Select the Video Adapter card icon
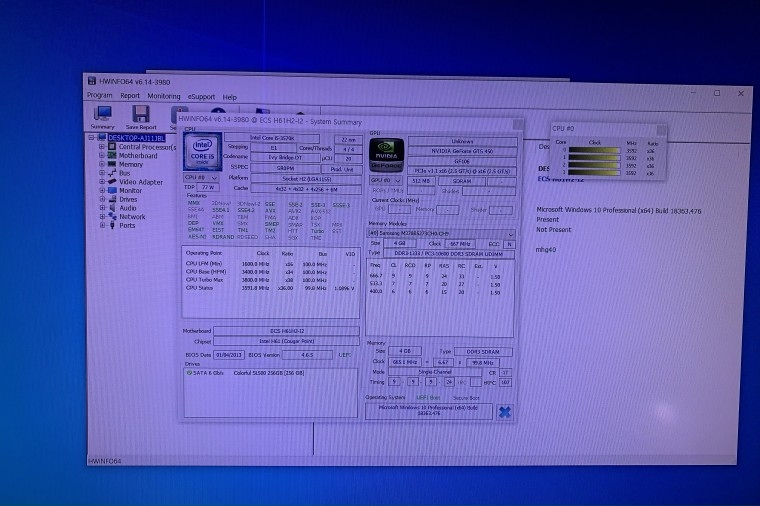This screenshot has height=506, width=760. click(112, 181)
